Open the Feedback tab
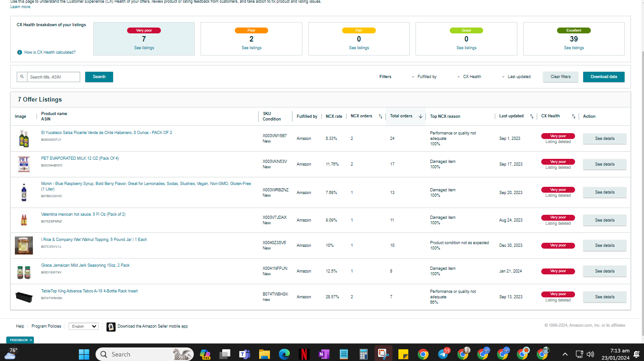Screen dimensions: 644x361 19,340
